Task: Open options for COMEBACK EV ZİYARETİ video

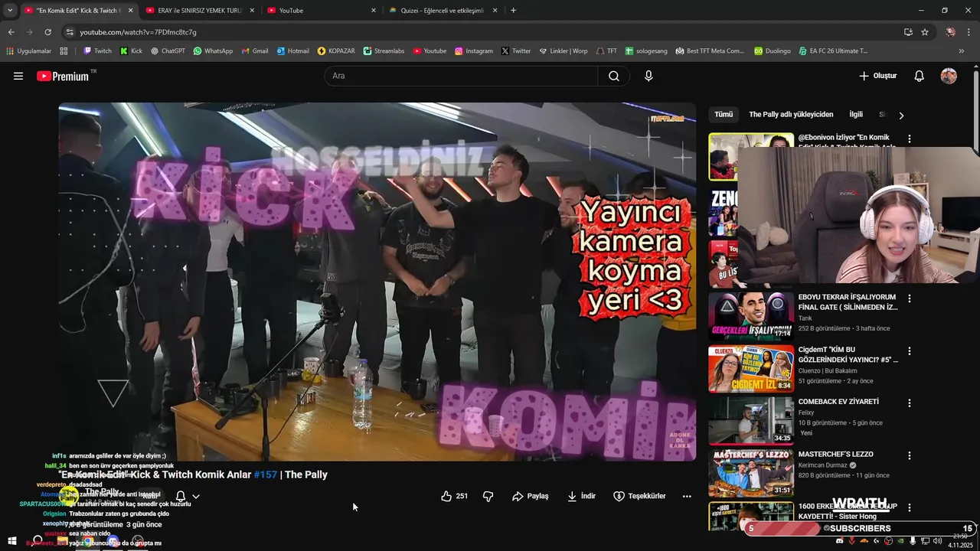Action: click(910, 403)
